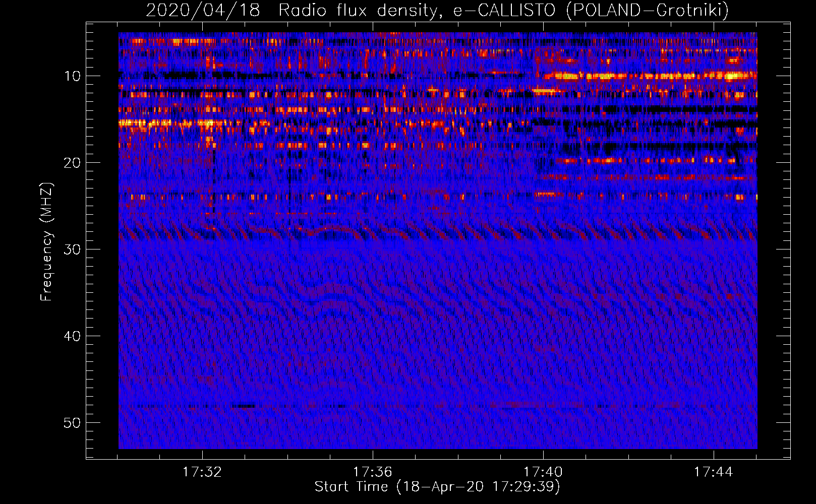The height and width of the screenshot is (504, 816).
Task: Click the 17:36 time tick label
Action: pos(372,472)
